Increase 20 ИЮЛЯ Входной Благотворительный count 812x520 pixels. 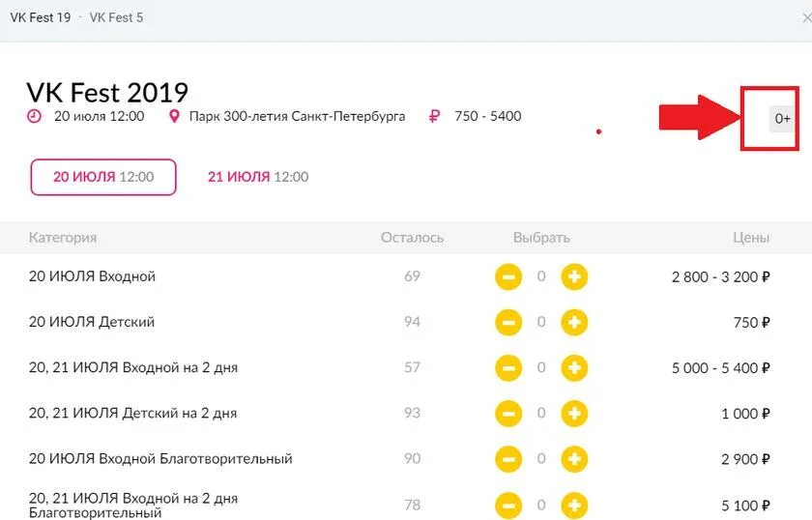coord(574,459)
